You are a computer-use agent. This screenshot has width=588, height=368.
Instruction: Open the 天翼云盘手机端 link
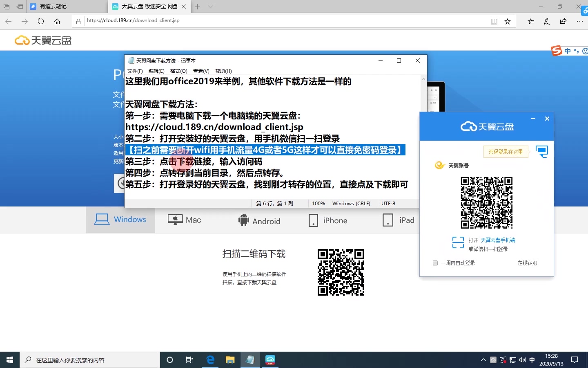pyautogui.click(x=498, y=240)
